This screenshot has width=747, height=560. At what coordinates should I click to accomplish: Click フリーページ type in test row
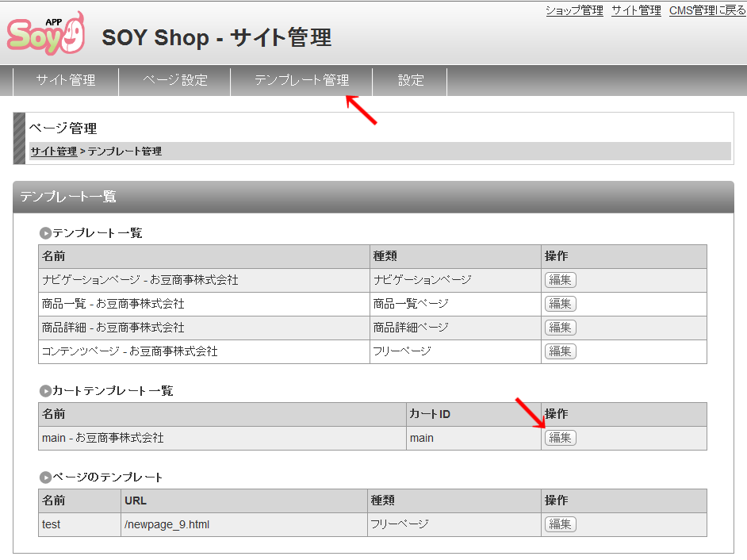tap(454, 525)
